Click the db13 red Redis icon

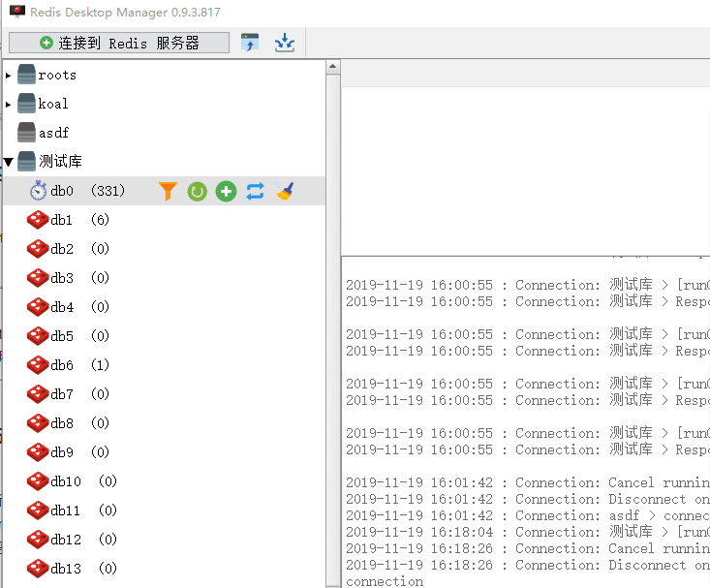pos(38,569)
